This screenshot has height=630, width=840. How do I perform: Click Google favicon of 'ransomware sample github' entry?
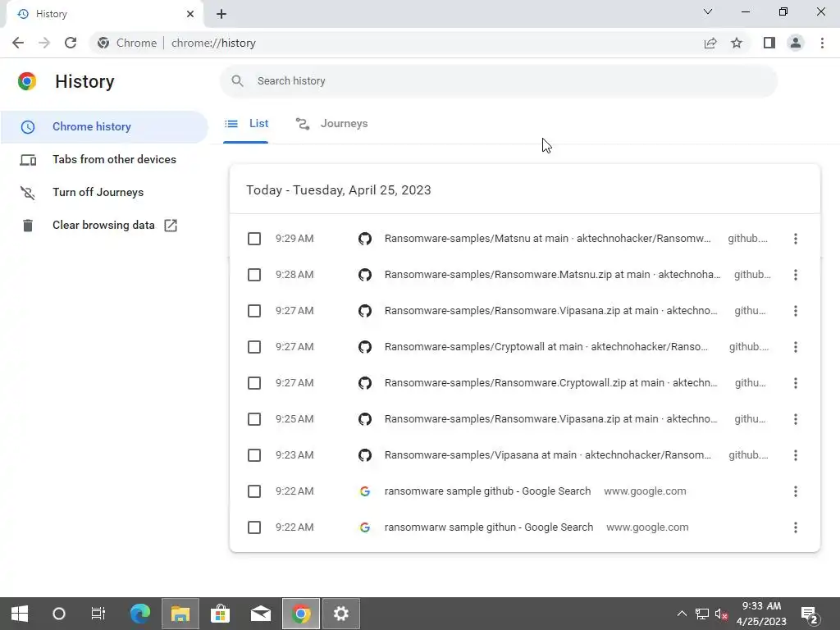(x=365, y=491)
